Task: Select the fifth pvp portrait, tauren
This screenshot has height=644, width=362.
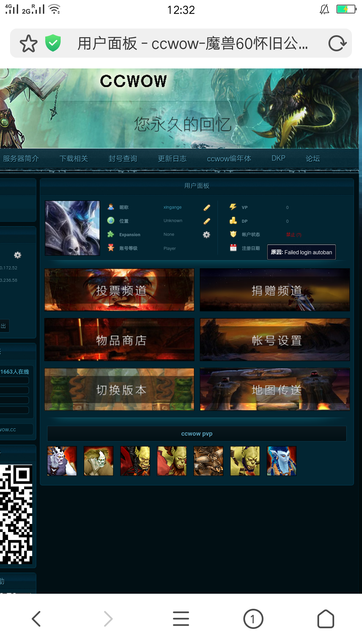Action: coord(208,461)
